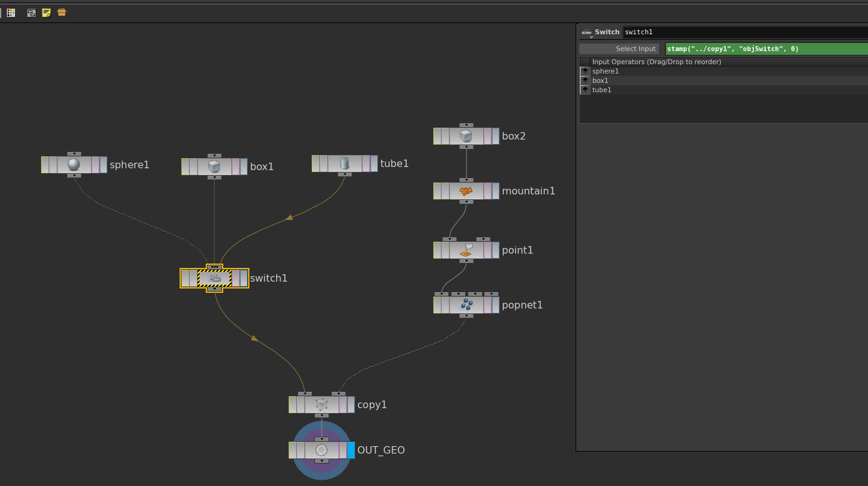
Task: Click the switch1 node name field
Action: pyautogui.click(x=745, y=32)
